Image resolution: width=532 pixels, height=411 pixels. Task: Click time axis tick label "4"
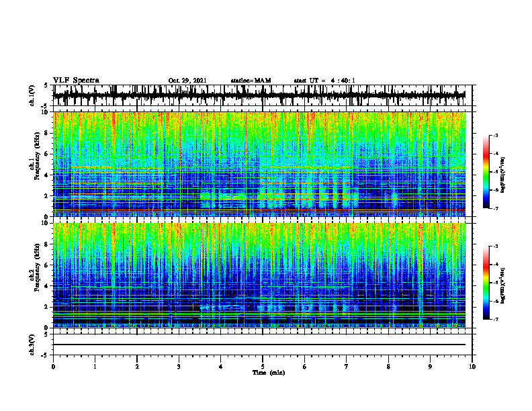[x=220, y=367]
